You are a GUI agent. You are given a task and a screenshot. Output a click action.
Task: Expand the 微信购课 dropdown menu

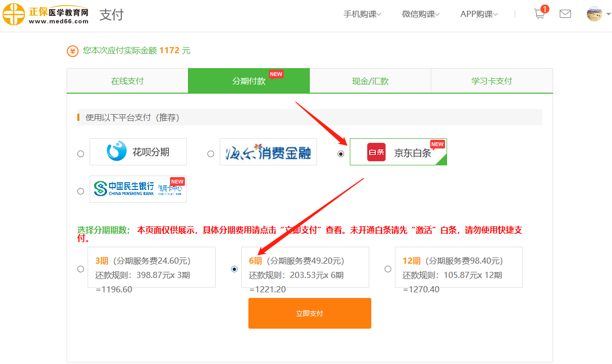(420, 14)
